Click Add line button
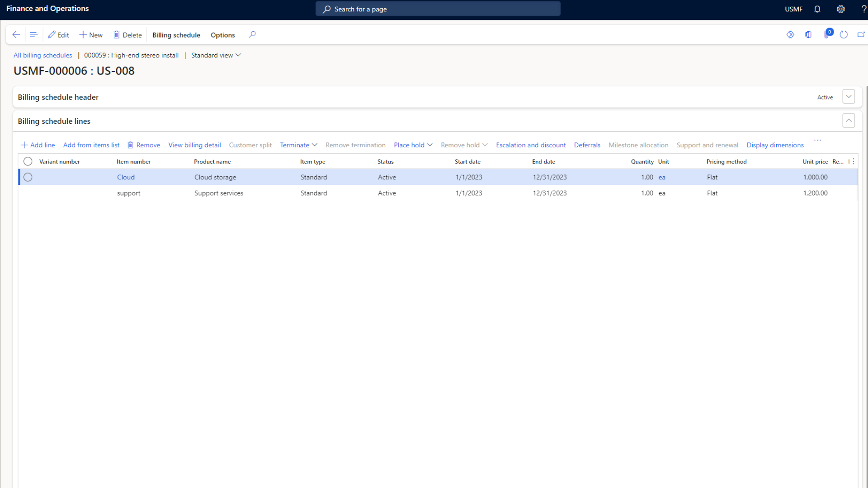Screen dimensions: 868x488 (38, 145)
